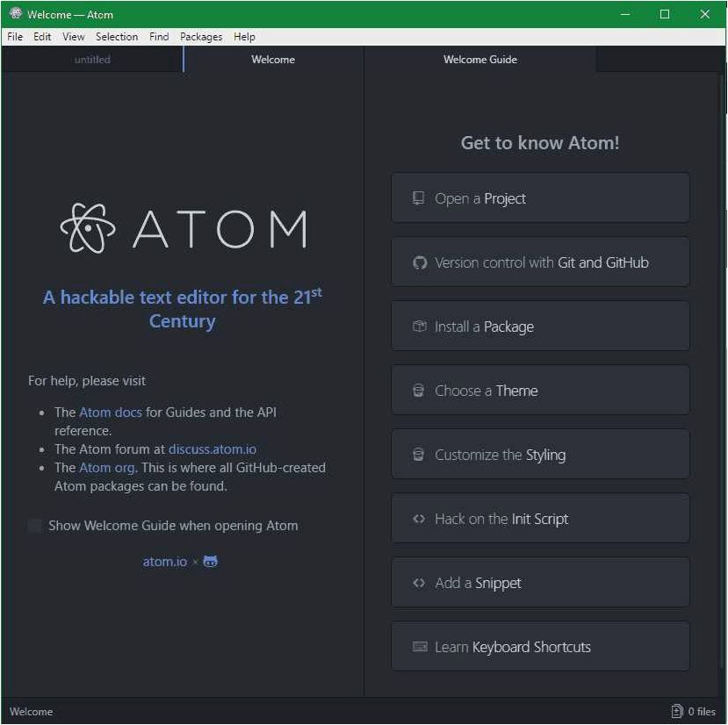Maximize the Atom window
This screenshot has width=728, height=725.
click(665, 14)
